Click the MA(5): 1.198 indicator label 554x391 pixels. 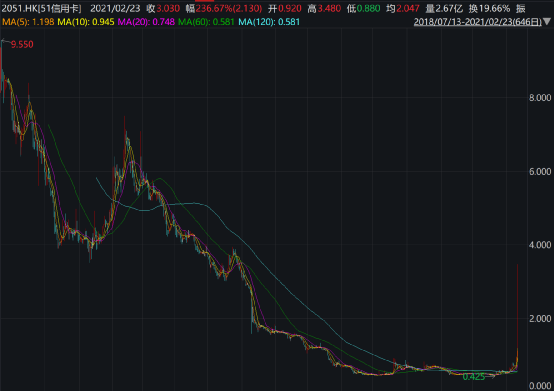pos(28,22)
